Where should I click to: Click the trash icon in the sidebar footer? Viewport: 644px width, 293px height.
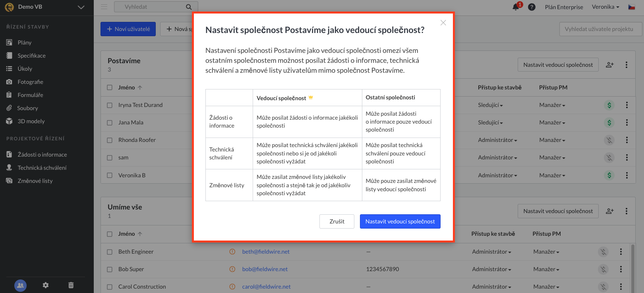71,285
